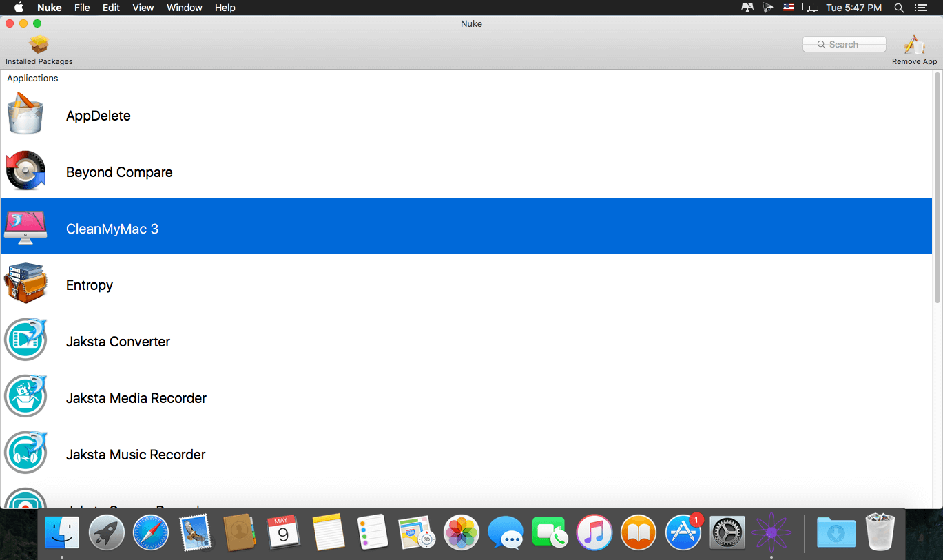Select the "Entropy" name in the list
This screenshot has height=560, width=943.
[90, 285]
